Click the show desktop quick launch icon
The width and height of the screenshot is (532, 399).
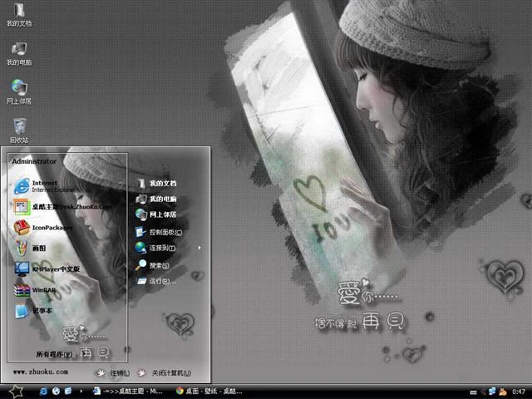68,392
